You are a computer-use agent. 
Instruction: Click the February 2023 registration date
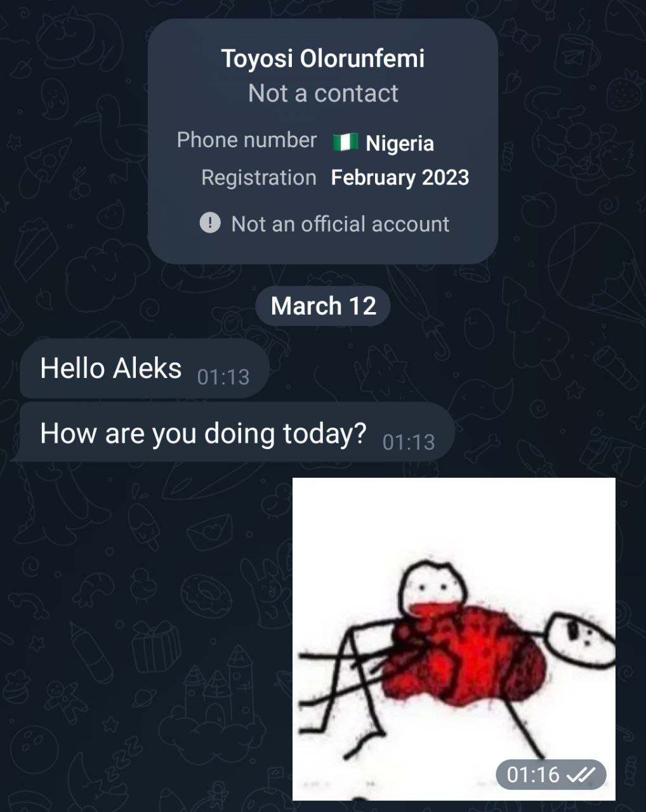400,178
